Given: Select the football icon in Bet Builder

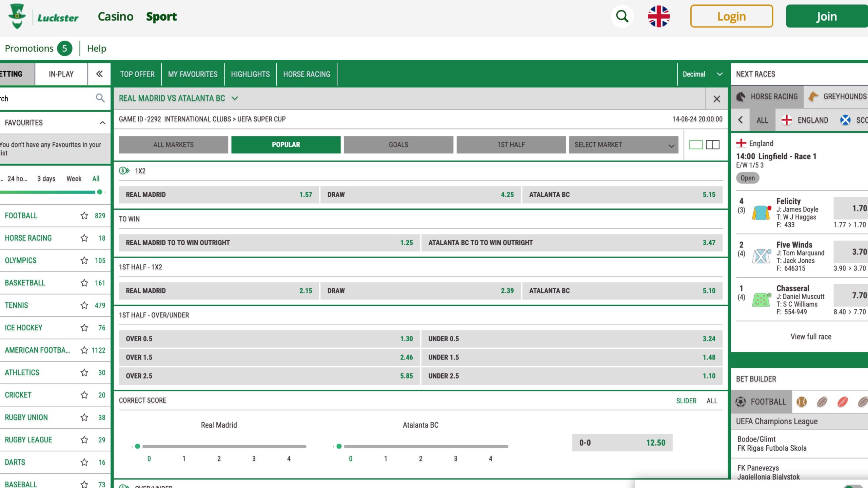Looking at the screenshot, I should (x=741, y=402).
